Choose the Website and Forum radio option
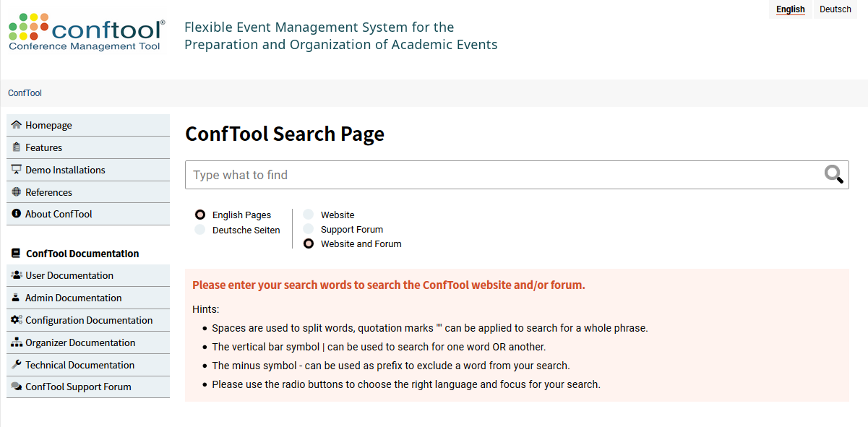868x427 pixels. 309,243
